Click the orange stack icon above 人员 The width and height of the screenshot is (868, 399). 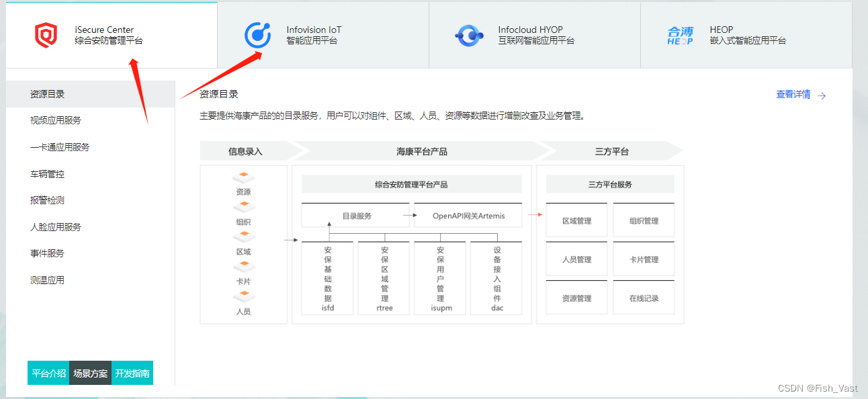click(x=244, y=298)
